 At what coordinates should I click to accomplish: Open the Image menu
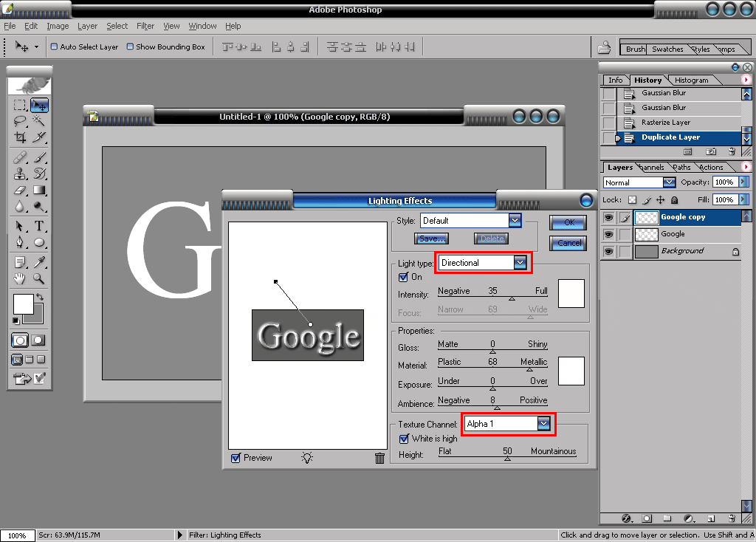(58, 26)
